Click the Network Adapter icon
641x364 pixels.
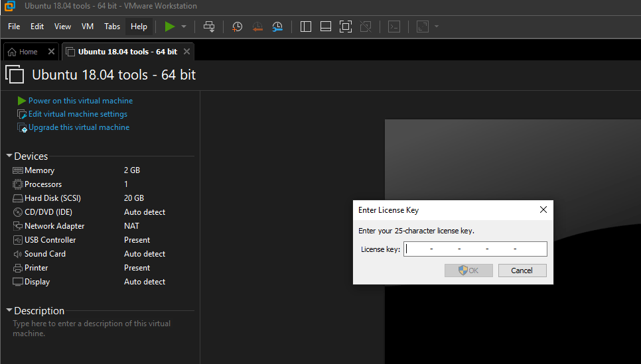pos(17,226)
